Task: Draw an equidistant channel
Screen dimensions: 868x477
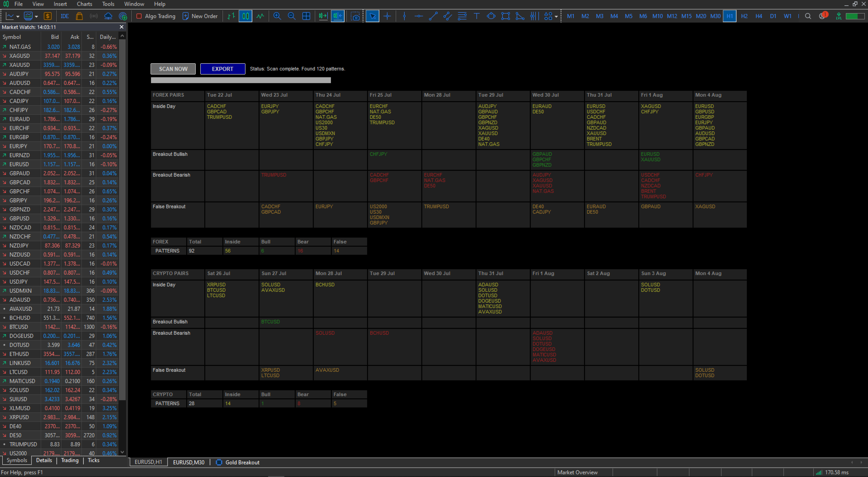Action: pyautogui.click(x=448, y=16)
